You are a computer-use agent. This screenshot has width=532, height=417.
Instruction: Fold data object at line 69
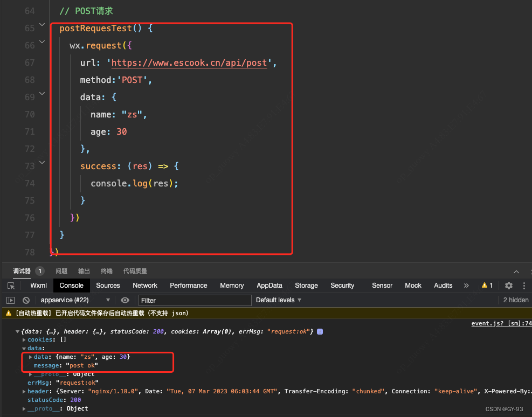(x=42, y=93)
